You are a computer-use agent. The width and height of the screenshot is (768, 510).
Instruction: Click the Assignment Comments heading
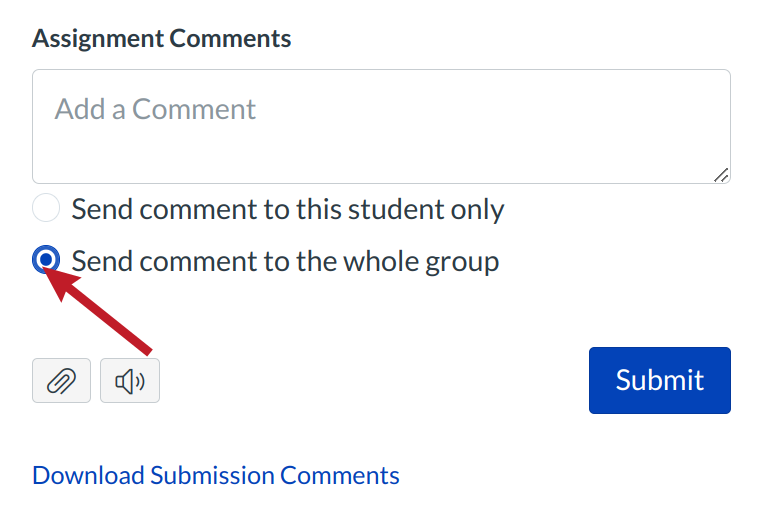click(x=162, y=39)
